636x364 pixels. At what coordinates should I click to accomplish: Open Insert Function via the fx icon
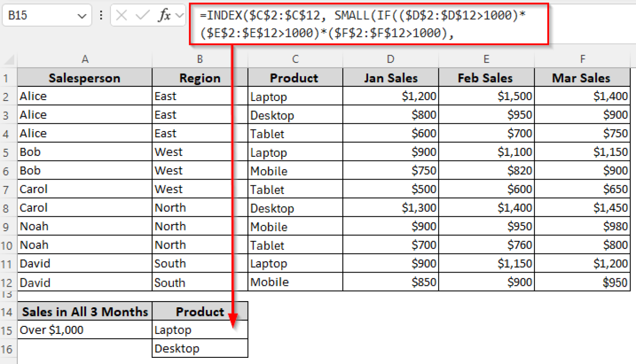165,15
